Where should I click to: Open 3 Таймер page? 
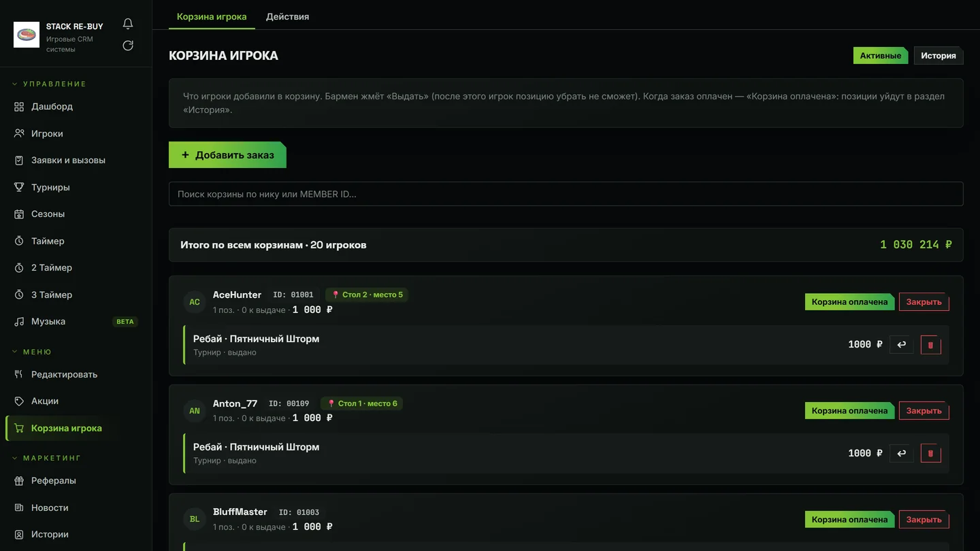coord(76,295)
